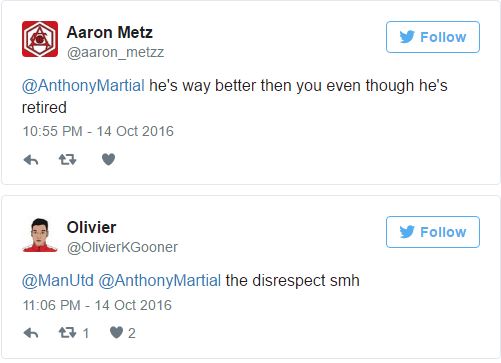Like Olivier's tweet with the heart
501x363 pixels.
(116, 332)
